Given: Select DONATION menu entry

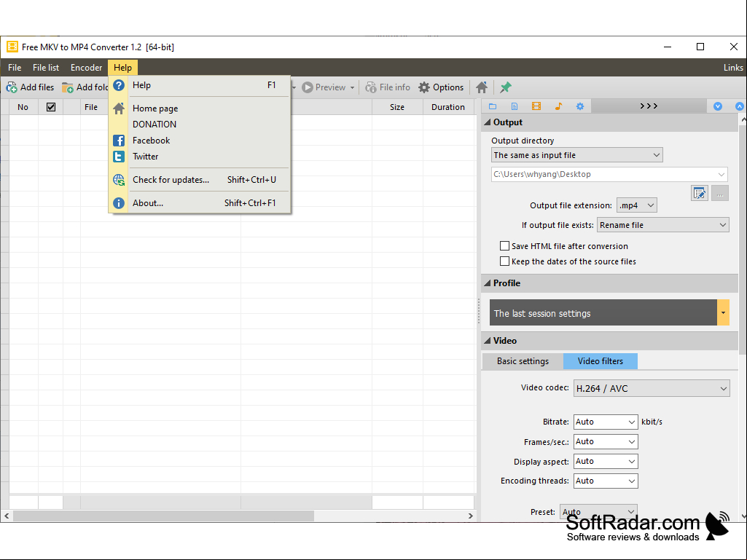Looking at the screenshot, I should 200,125.
